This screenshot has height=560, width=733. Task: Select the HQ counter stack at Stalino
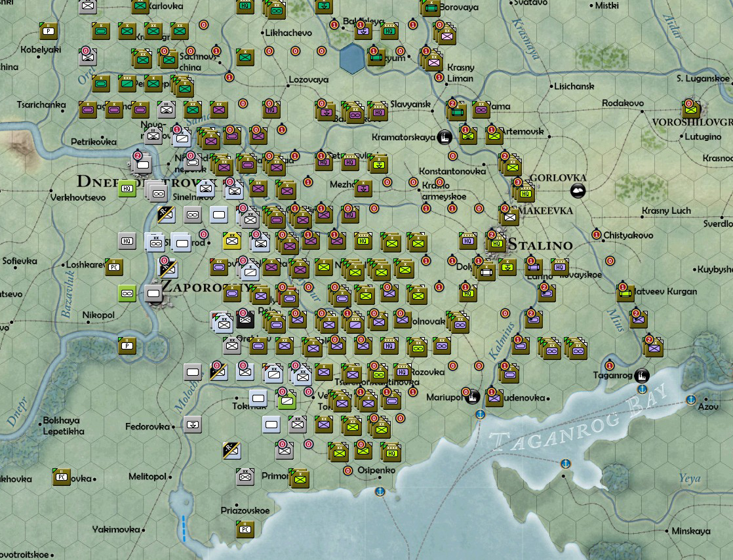pos(496,243)
